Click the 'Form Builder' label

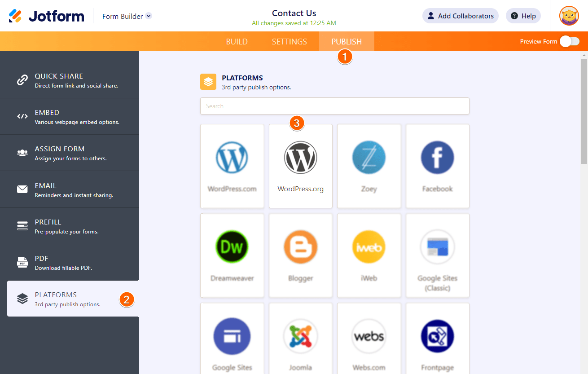tap(123, 16)
